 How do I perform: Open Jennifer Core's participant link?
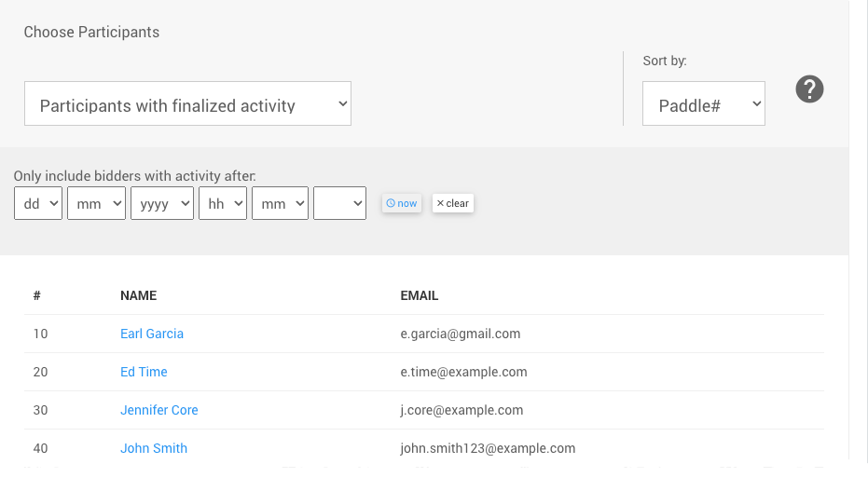pyautogui.click(x=159, y=410)
